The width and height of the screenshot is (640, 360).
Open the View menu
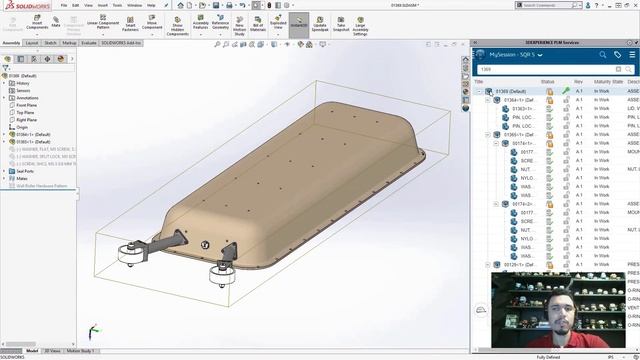click(x=88, y=5)
